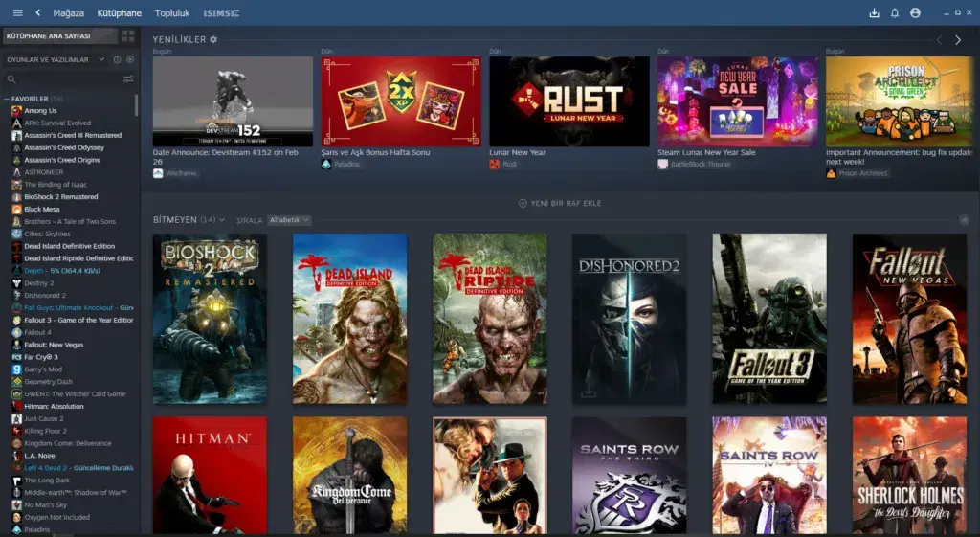Viewport: 980px width, 537px height.
Task: Select Left 4 Dead 2 in sidebar
Action: (78, 468)
